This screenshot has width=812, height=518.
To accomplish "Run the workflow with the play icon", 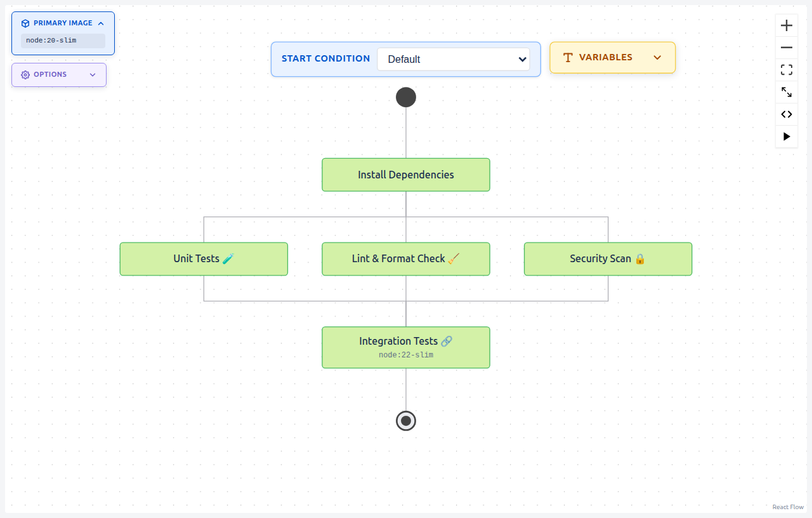I will [x=786, y=136].
